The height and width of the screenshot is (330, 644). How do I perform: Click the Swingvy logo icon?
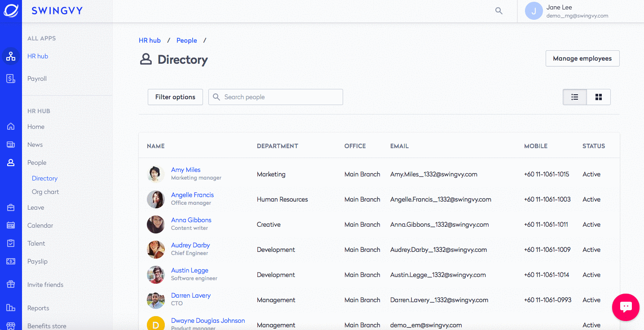(x=11, y=11)
